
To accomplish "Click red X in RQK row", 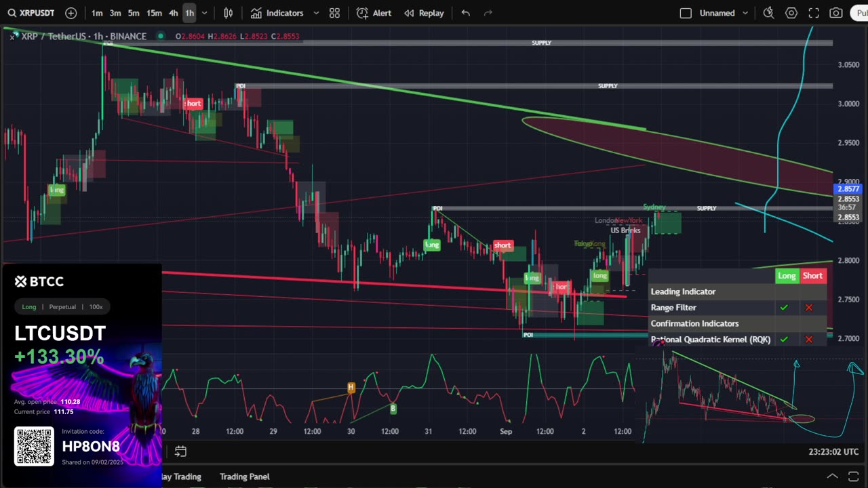I will [808, 340].
